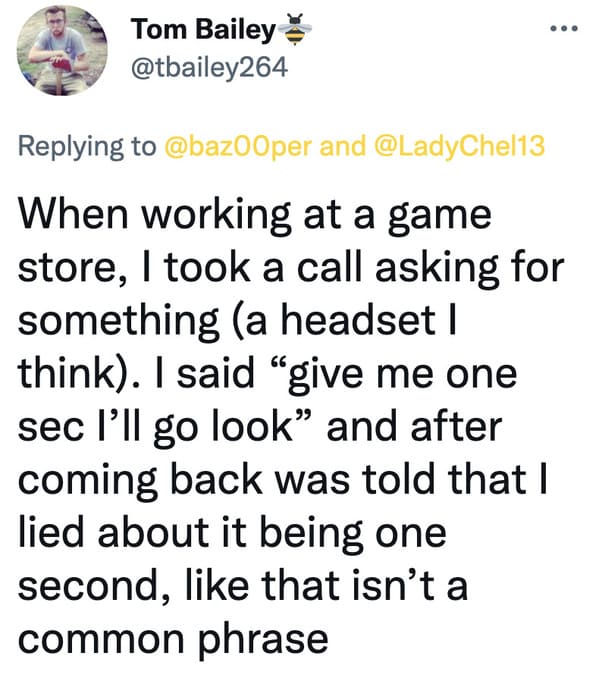Click the "Replying to" label

(87, 146)
